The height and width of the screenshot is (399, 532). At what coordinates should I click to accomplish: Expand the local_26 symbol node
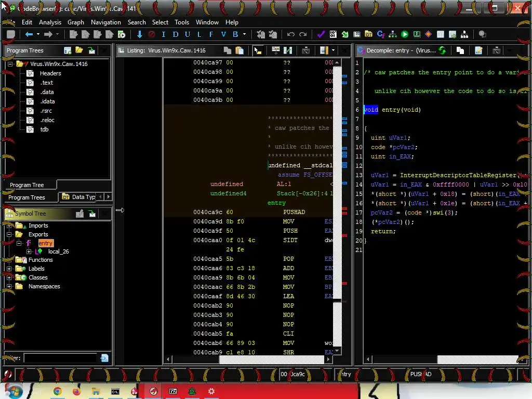click(29, 252)
